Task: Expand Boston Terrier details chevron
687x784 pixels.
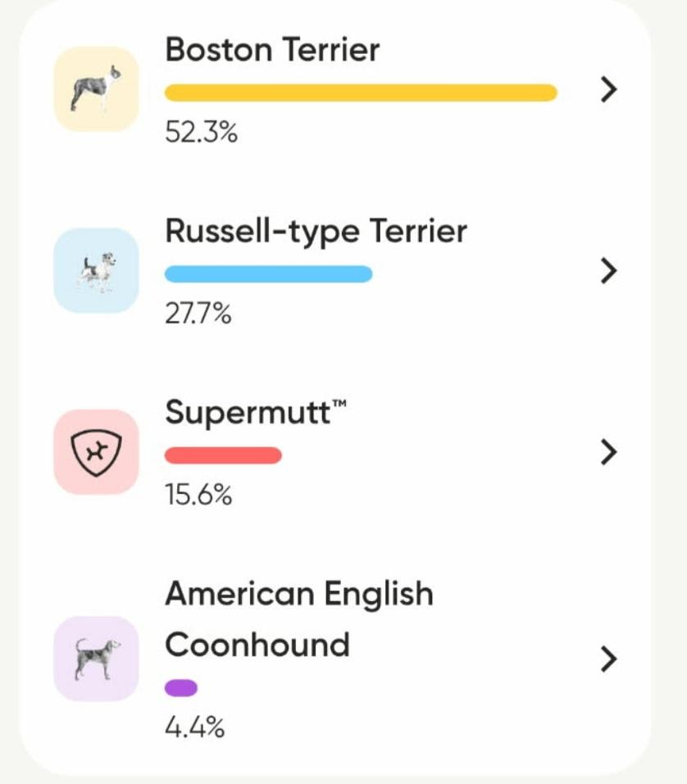Action: tap(607, 90)
